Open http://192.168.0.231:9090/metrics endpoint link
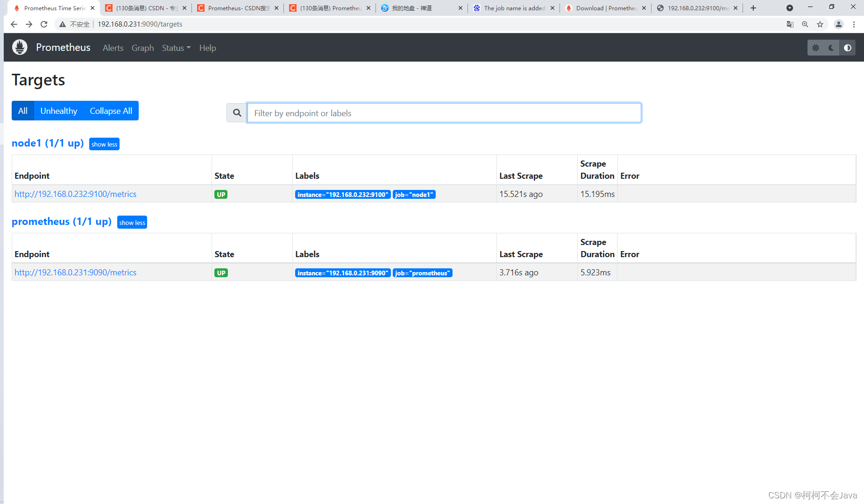 (75, 273)
